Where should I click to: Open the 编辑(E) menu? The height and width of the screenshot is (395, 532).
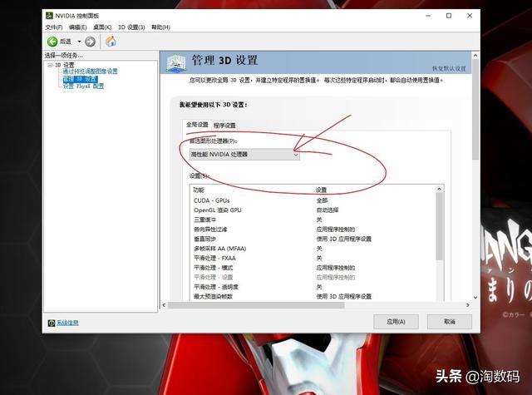(x=77, y=27)
